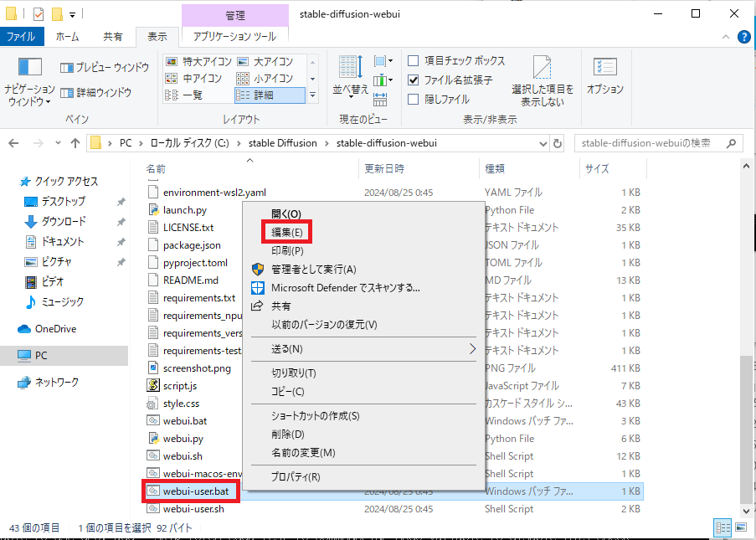This screenshot has width=756, height=540.
Task: Open the help question mark icon
Action: click(x=743, y=37)
